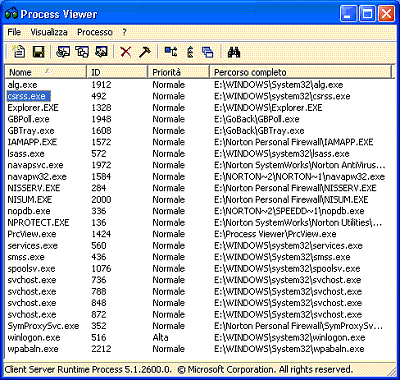This screenshot has height=380, width=400.
Task: Click path E:\NORTON~2\SPEEDD~1\nopdb.exe
Action: pyautogui.click(x=289, y=211)
